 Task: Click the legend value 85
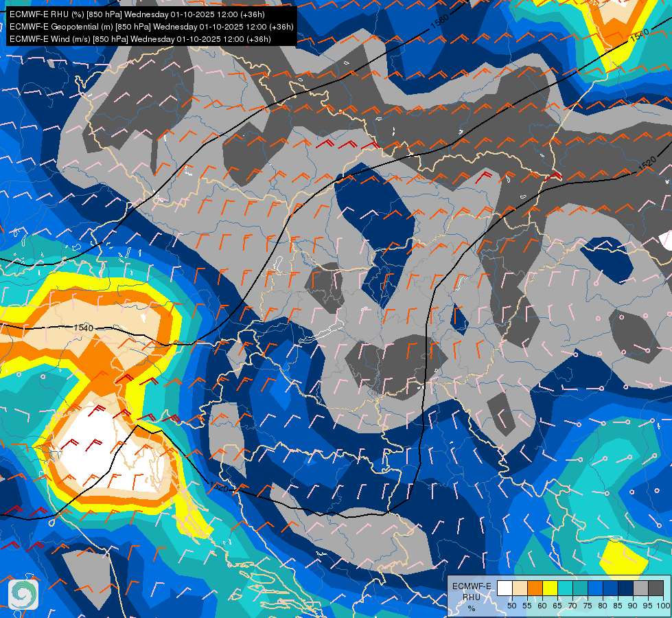[618, 606]
